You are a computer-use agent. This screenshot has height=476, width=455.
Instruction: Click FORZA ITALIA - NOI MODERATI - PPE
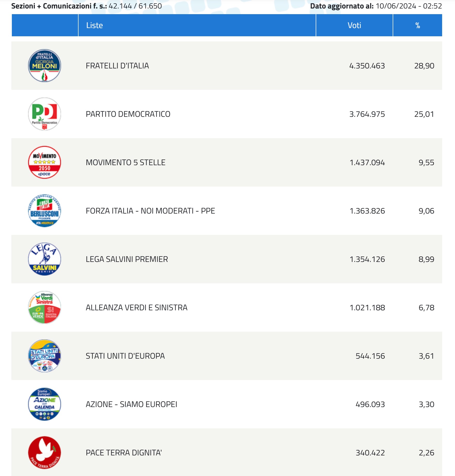150,211
